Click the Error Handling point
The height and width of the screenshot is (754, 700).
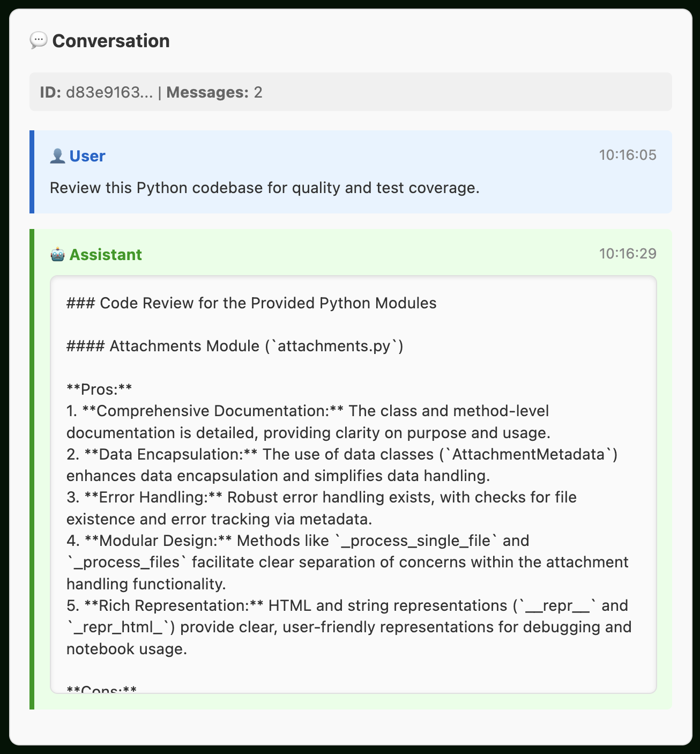(x=322, y=508)
